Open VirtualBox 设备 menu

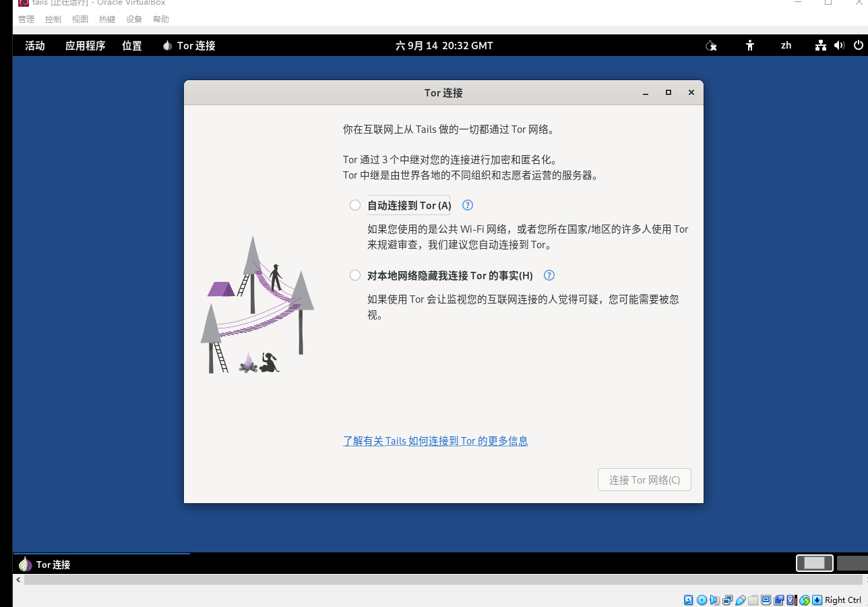pos(133,20)
